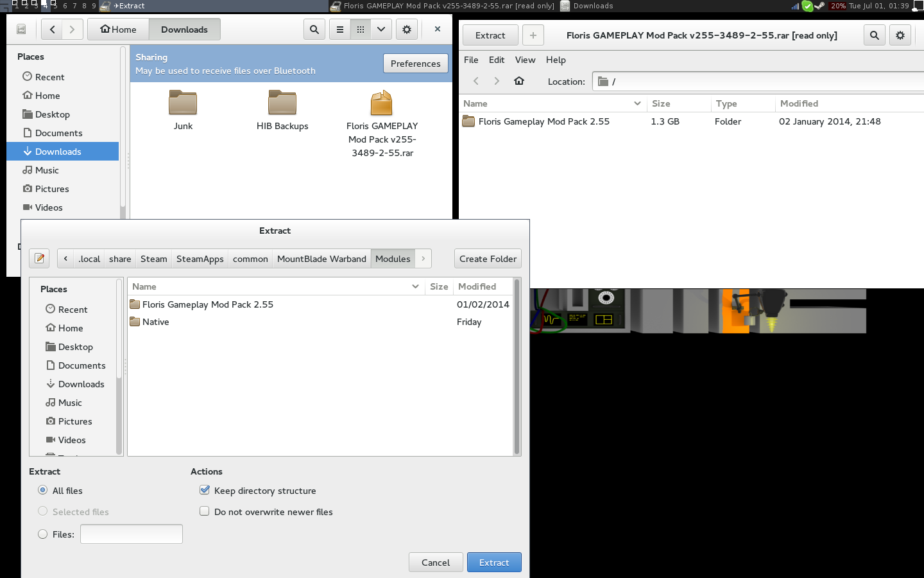Open the Edit menu in Archive Manager
The height and width of the screenshot is (578, 924).
click(497, 60)
